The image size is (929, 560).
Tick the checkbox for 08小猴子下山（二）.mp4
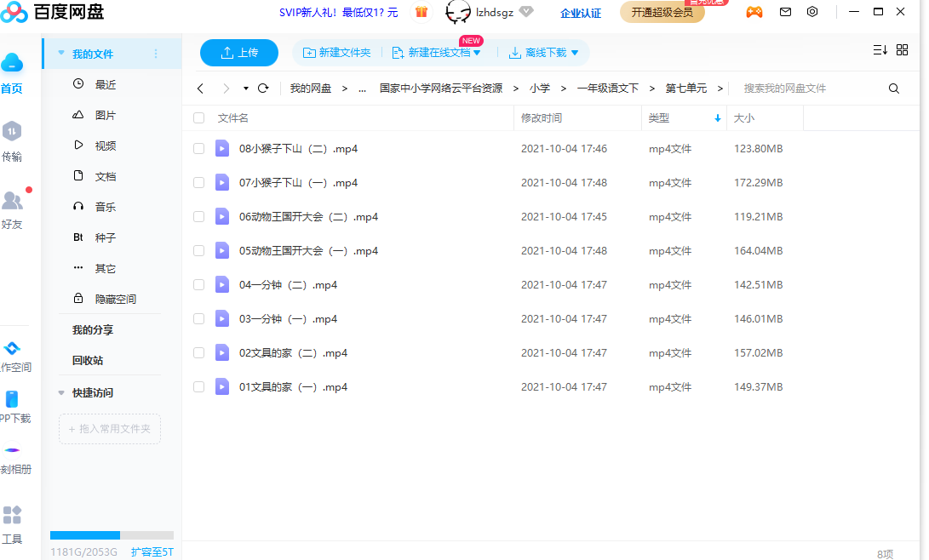click(198, 148)
